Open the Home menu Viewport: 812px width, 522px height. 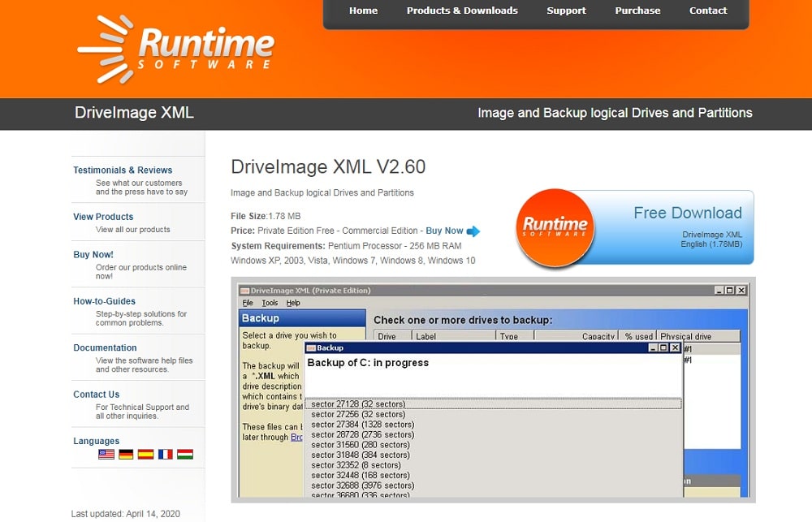(x=363, y=11)
